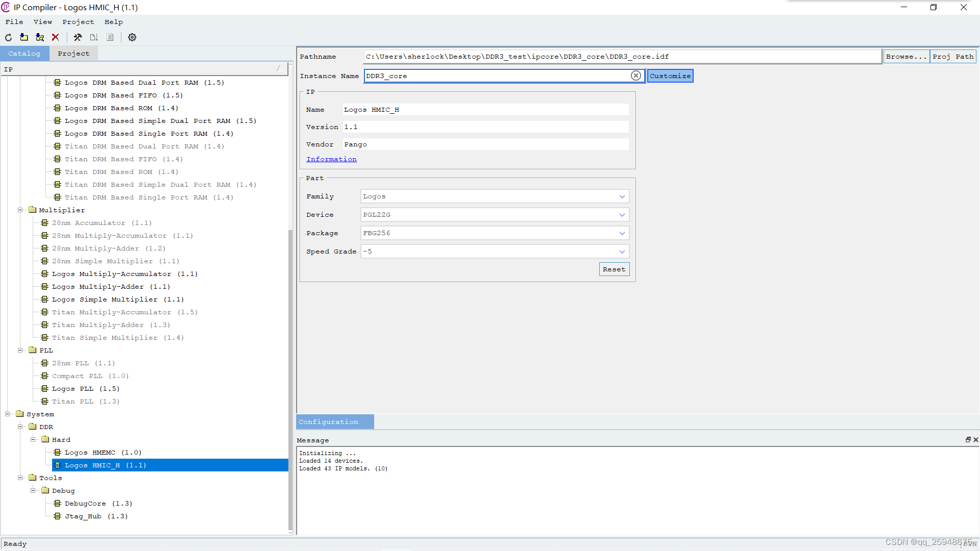Viewport: 980px width, 551px height.
Task: Click the hammer and wrench tools icon
Action: pos(78,37)
